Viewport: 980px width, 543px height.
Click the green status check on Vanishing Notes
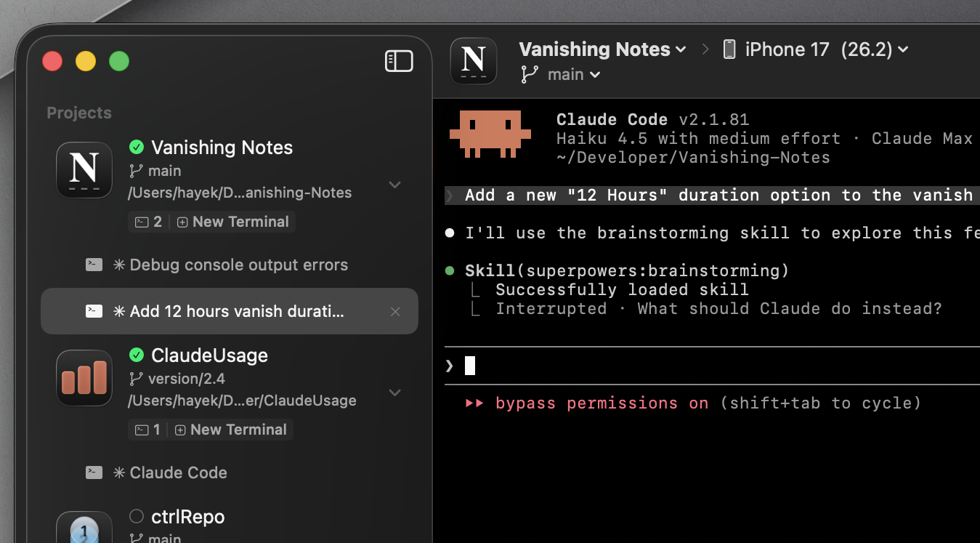click(x=137, y=148)
